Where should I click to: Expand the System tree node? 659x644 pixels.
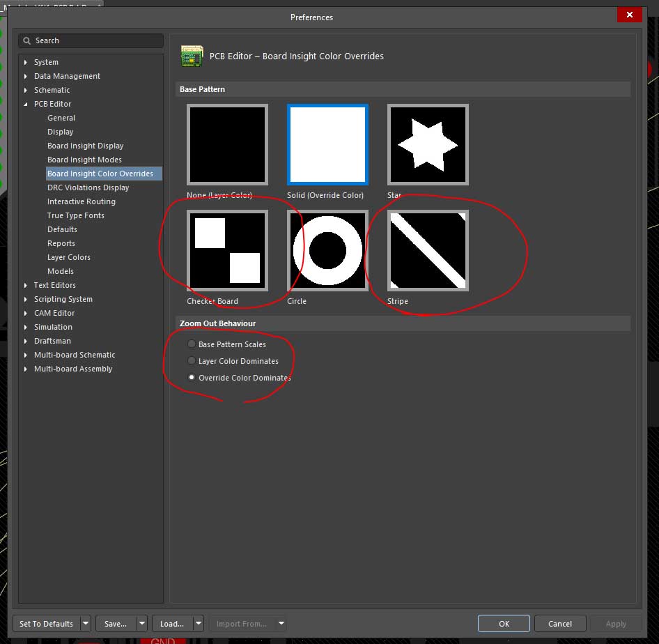tap(26, 62)
